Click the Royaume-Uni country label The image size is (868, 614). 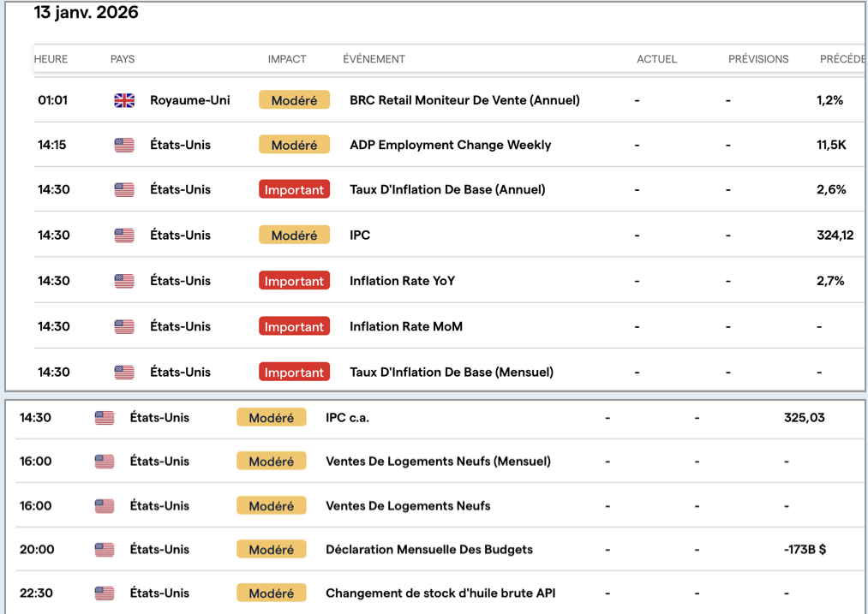pos(190,100)
